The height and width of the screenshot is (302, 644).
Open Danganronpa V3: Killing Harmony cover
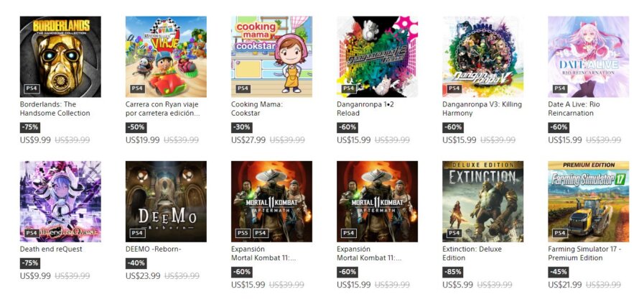(x=482, y=56)
